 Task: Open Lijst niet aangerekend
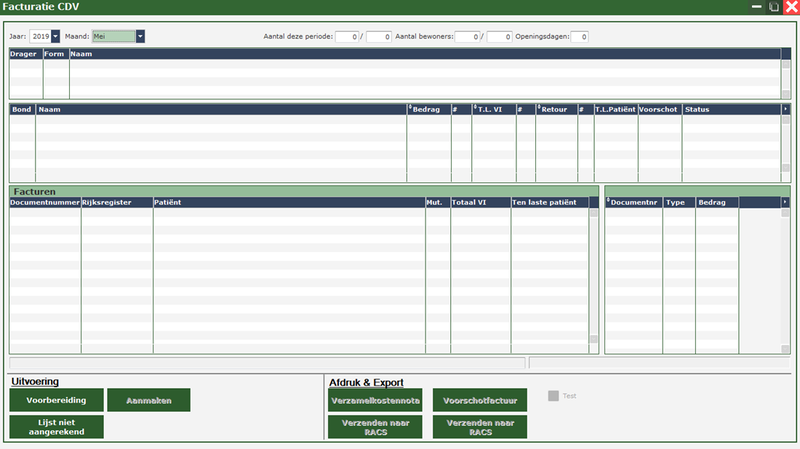56,427
